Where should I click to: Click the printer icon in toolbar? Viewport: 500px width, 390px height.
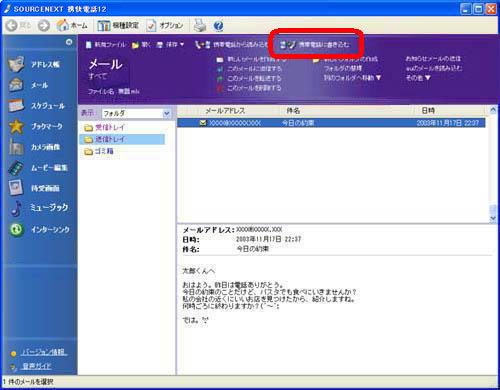pyautogui.click(x=200, y=25)
